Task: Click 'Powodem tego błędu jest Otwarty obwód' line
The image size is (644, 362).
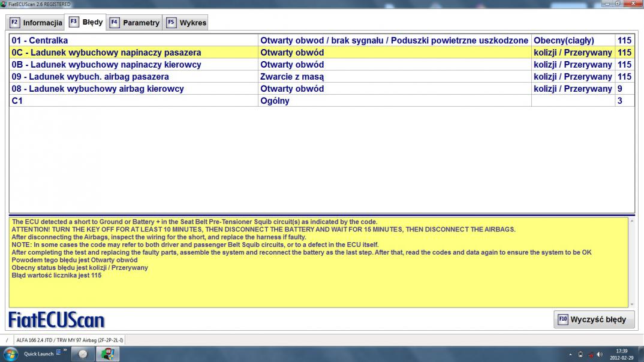Action: point(74,260)
